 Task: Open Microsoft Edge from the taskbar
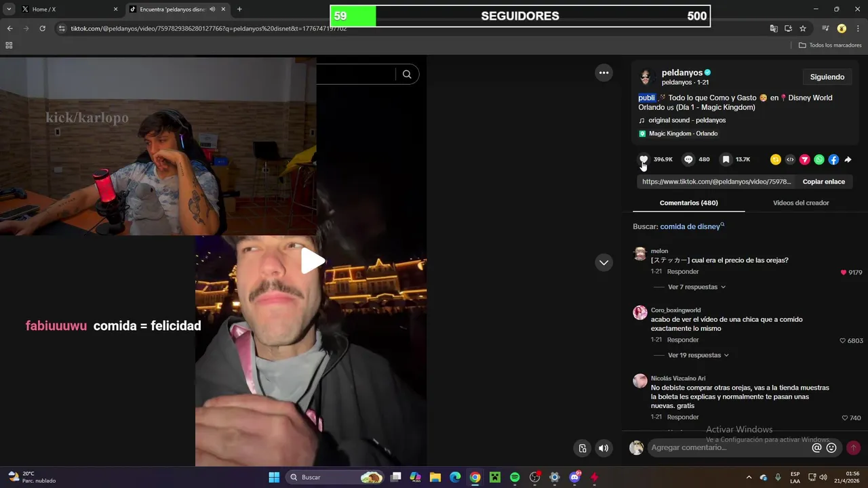click(x=455, y=477)
